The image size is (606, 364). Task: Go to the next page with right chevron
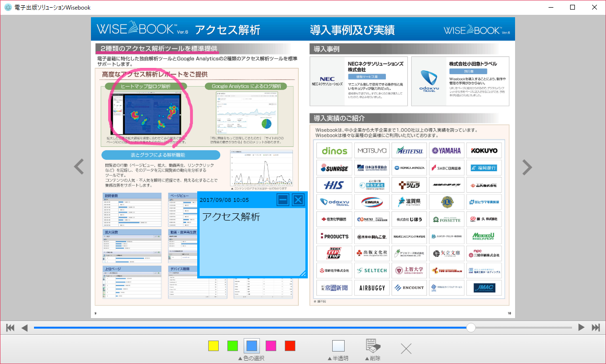[527, 167]
